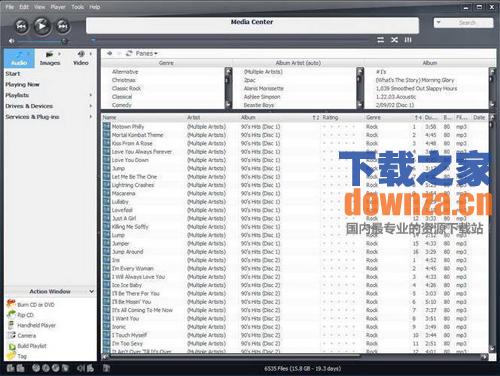Open the Camera action
Screen dimensions: 500x376
[22, 335]
